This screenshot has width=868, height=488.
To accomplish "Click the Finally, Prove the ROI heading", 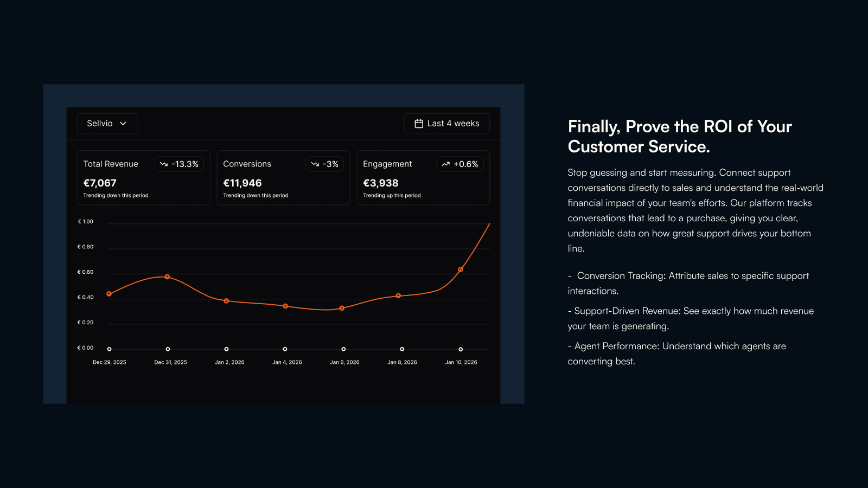I will [x=680, y=137].
